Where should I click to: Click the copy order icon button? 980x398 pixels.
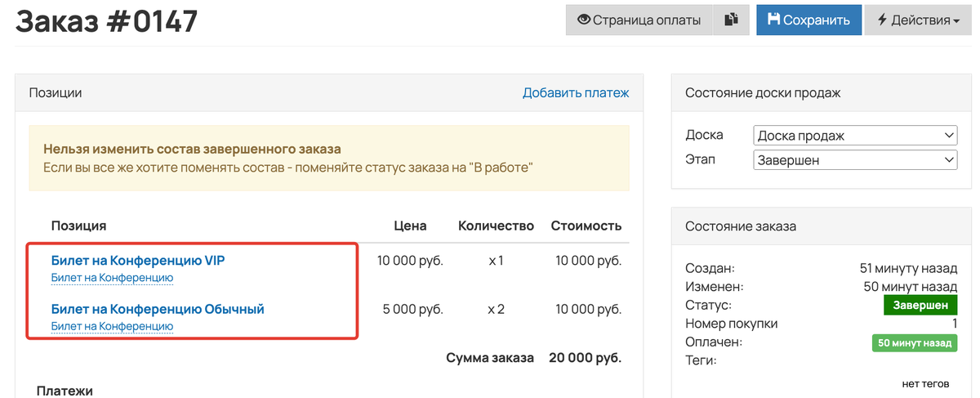click(732, 20)
